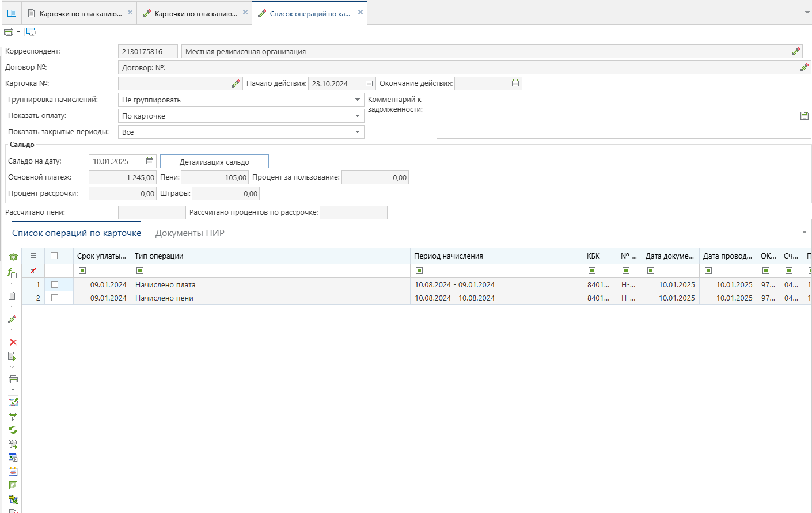Print the list with the side toolbar printer icon
Screen dimensions: 812x513
pos(13,379)
